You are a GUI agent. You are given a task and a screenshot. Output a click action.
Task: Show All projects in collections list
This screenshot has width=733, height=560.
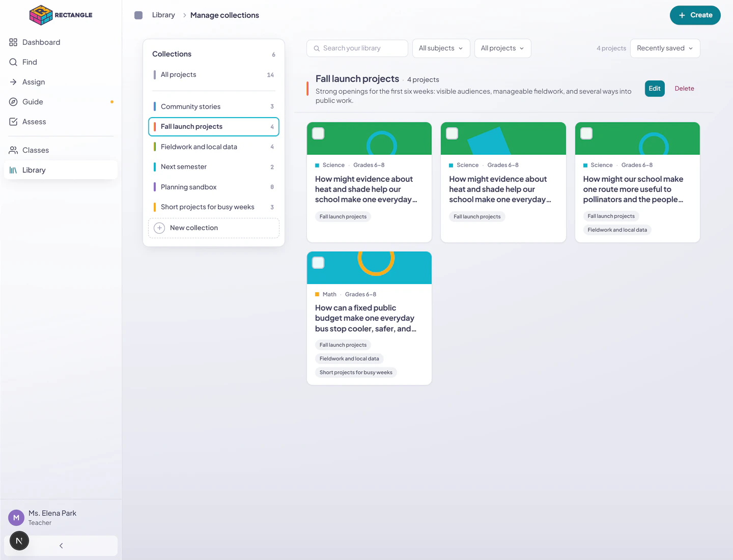click(214, 75)
